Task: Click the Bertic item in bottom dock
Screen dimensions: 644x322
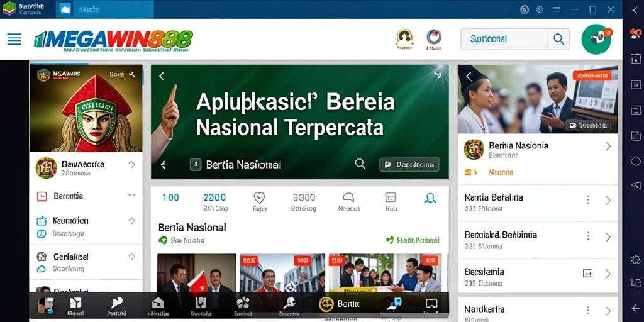Action: 339,304
